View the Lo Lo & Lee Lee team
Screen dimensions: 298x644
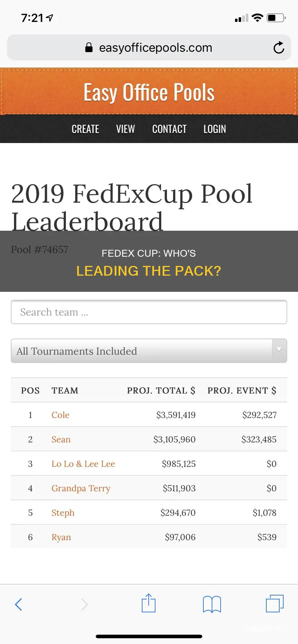point(83,464)
